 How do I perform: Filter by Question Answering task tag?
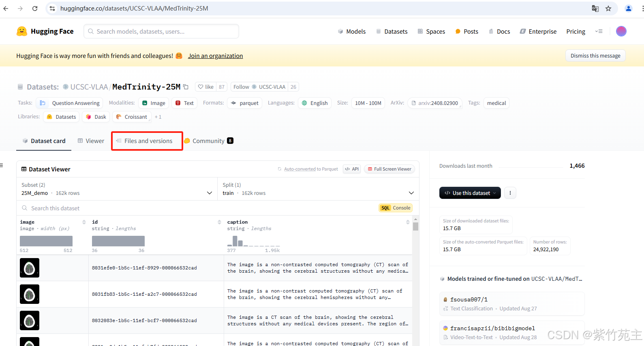click(69, 103)
